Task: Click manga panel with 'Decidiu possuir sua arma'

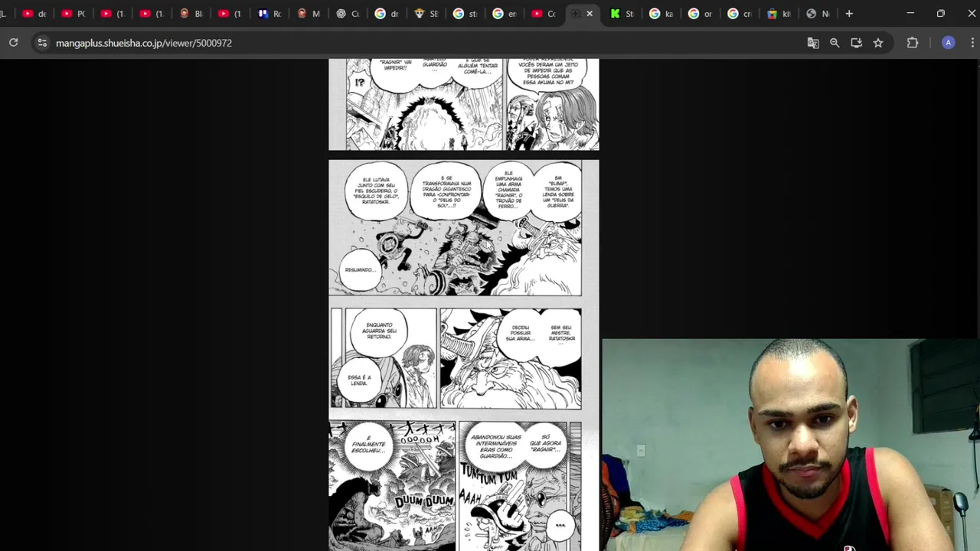Action: point(511,358)
